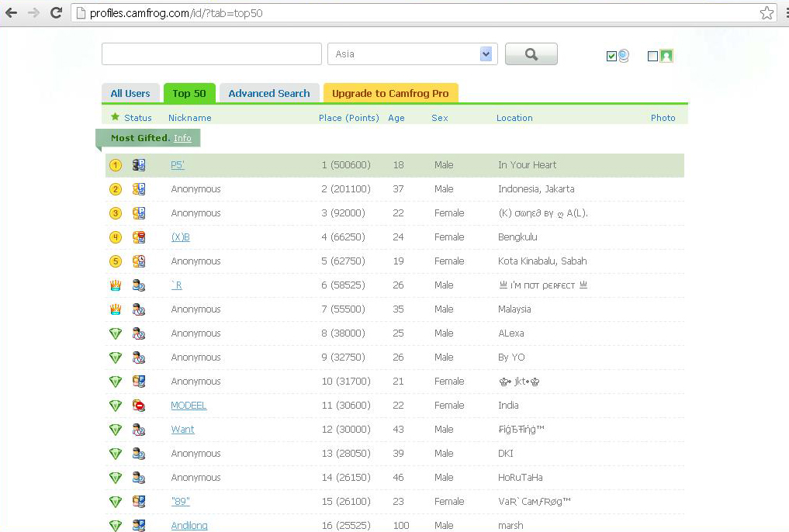Click the location "Kota Kinabalu, Sabah"
Viewport: 789px width, 532px height.
(x=542, y=261)
